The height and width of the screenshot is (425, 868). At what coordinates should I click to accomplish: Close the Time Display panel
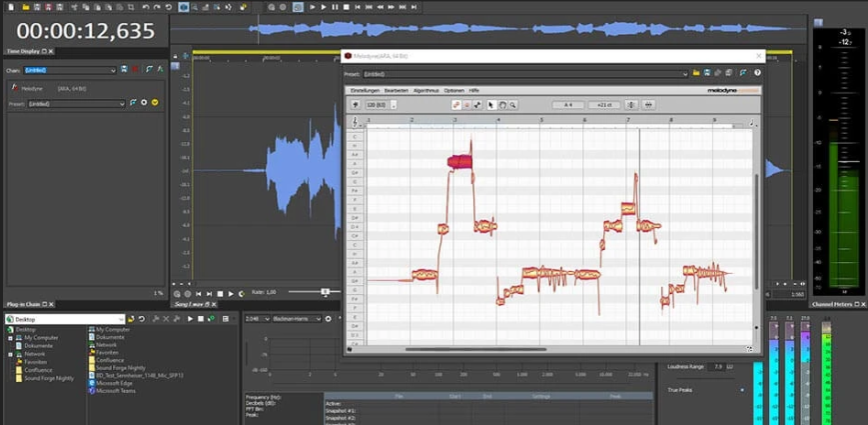tap(51, 51)
